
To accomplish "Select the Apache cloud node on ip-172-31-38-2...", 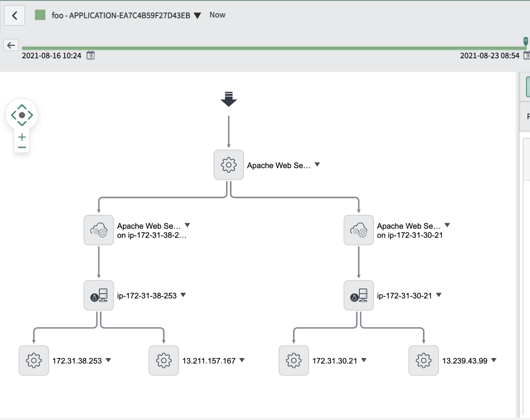I will [99, 230].
